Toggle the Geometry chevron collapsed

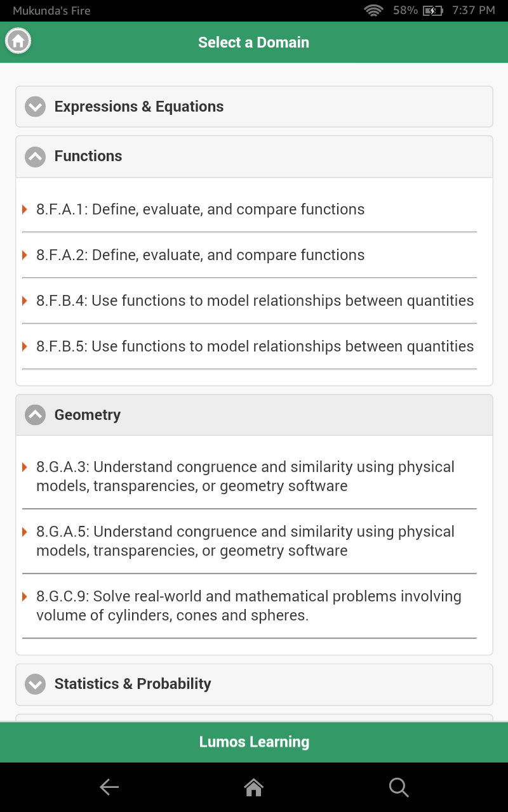click(35, 415)
